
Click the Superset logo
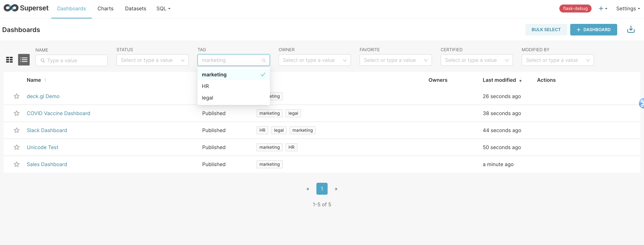26,8
